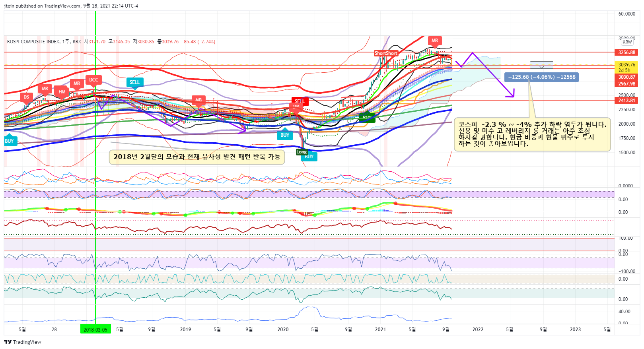Click the jtein published on TradingView.com header
Viewport: 644px width, 349px height.
coord(71,6)
